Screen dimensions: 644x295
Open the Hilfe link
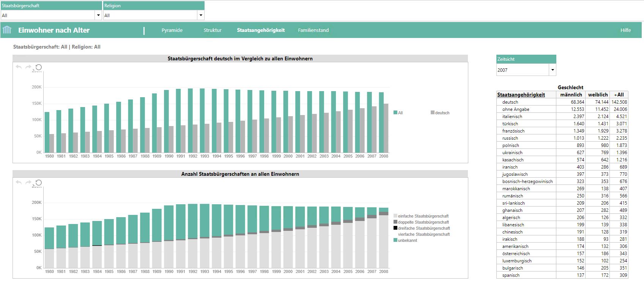[625, 30]
